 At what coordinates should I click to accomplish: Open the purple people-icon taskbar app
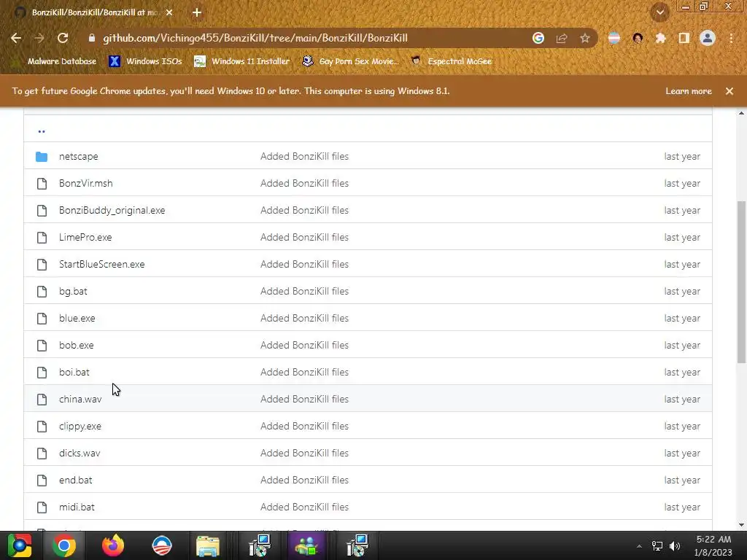[306, 545]
